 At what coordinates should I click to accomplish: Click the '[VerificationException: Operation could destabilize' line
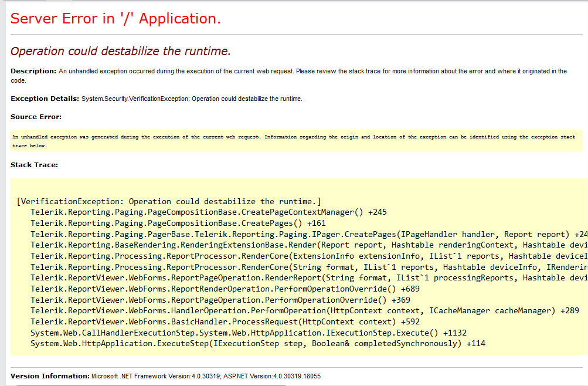169,201
